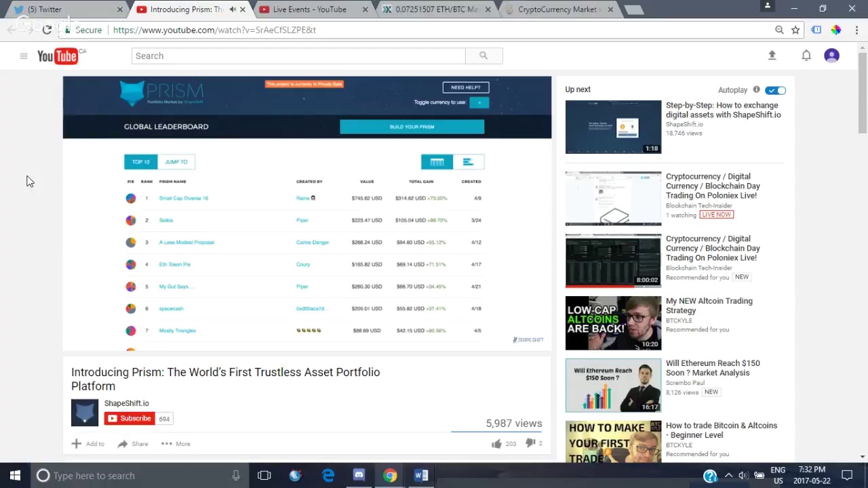Toggle currency switch in Prism video
The height and width of the screenshot is (488, 868).
pos(479,102)
